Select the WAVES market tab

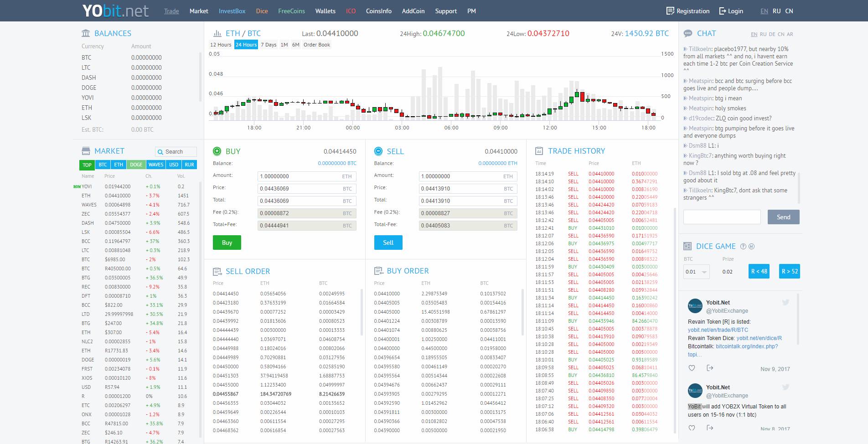(156, 165)
